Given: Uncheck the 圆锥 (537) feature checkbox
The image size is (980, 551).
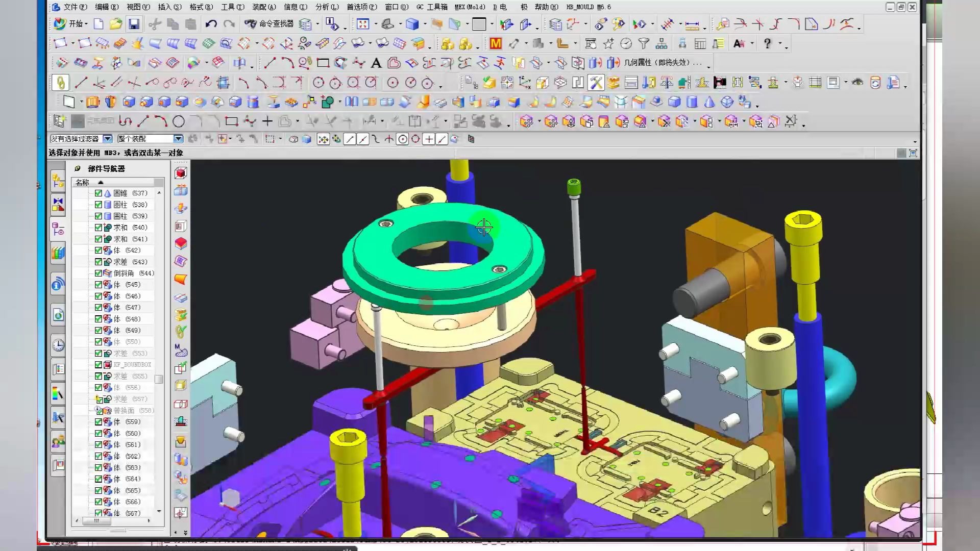Looking at the screenshot, I should 99,193.
